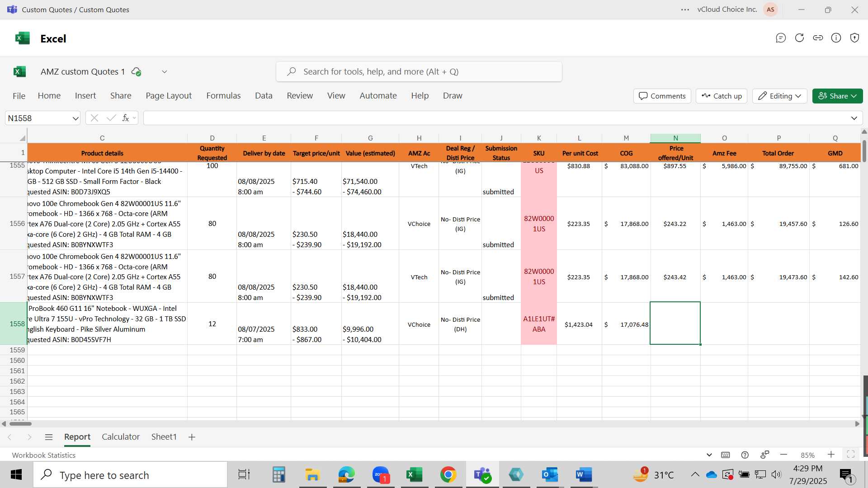Open the Share button dropdown

tap(838, 96)
